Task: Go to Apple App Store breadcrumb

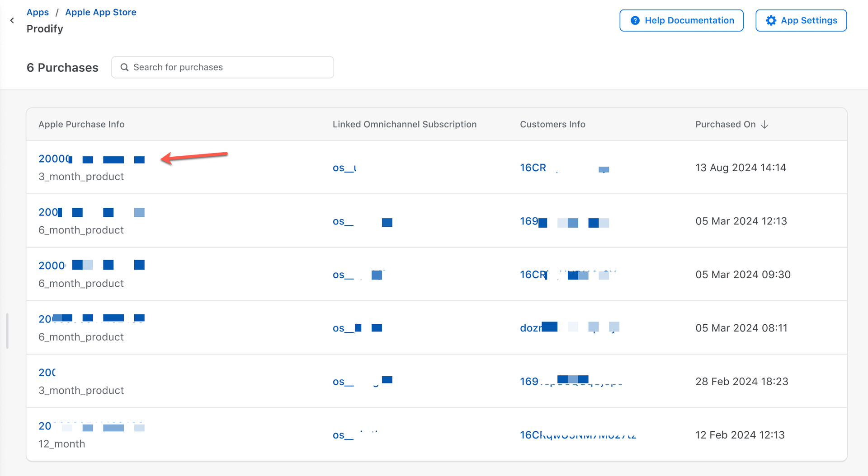Action: coord(100,12)
